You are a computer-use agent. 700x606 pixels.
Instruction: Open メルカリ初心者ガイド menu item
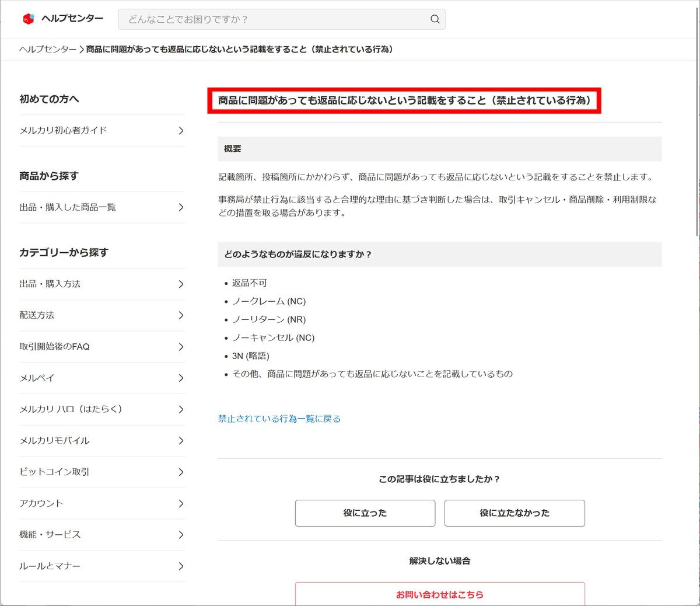tap(102, 131)
